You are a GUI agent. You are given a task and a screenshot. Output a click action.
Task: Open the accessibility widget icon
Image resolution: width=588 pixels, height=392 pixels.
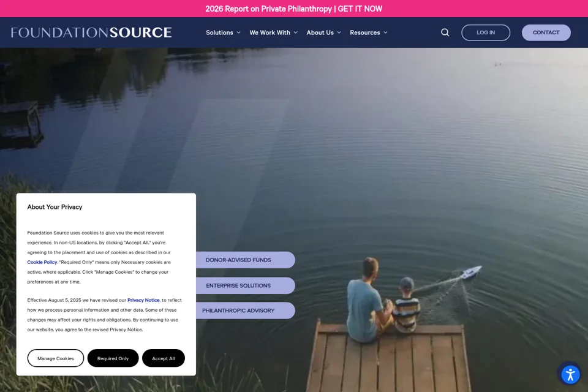(x=570, y=374)
